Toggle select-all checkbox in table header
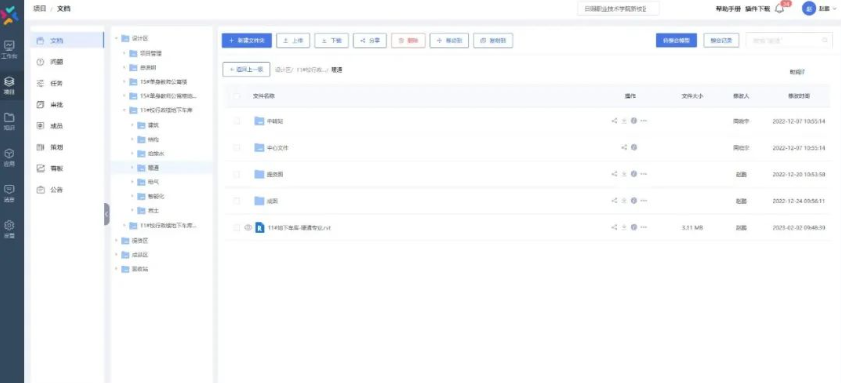841x383 pixels. click(x=237, y=96)
